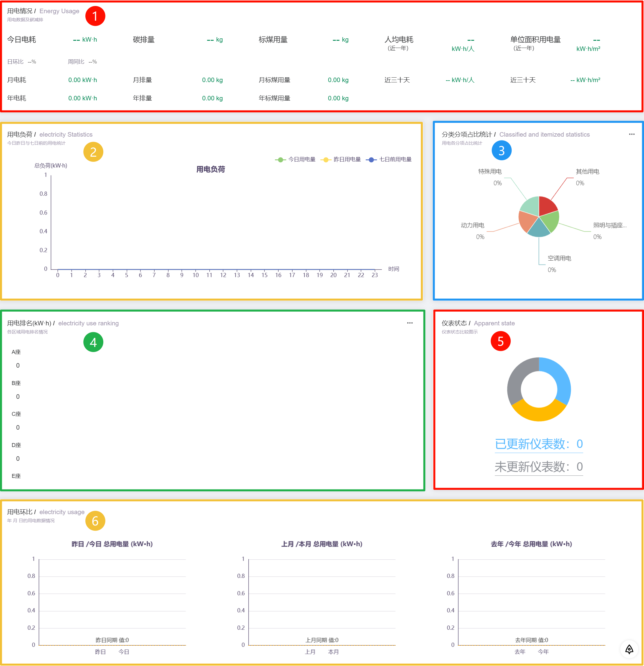Screen dimensions: 644x666
Task: Click the 今日电耗 label
Action: click(x=21, y=40)
